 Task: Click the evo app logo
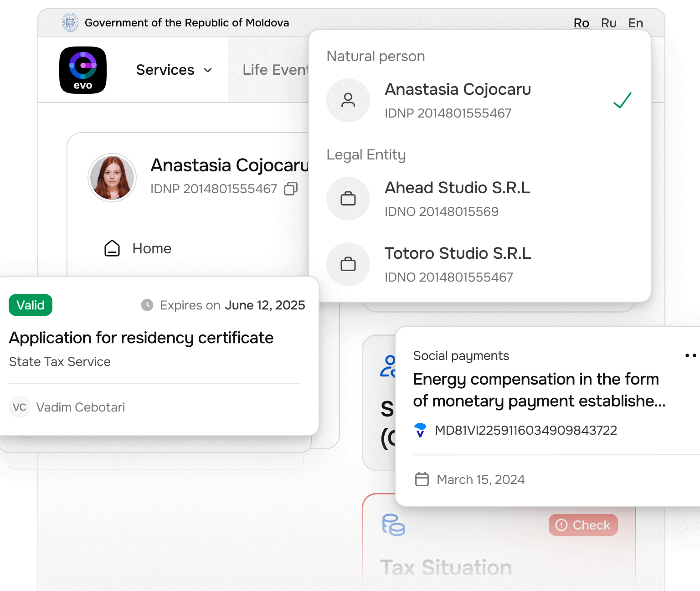pyautogui.click(x=83, y=70)
